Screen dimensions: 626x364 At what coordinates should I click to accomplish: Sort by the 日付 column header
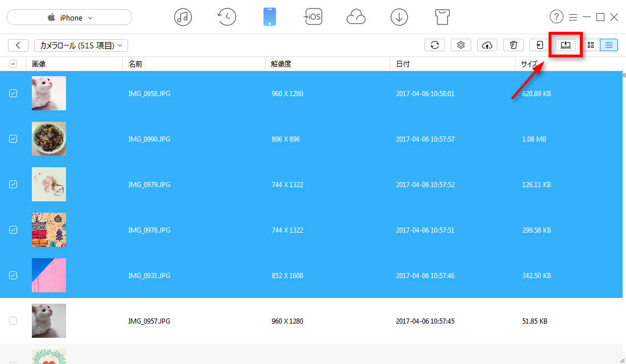click(453, 64)
